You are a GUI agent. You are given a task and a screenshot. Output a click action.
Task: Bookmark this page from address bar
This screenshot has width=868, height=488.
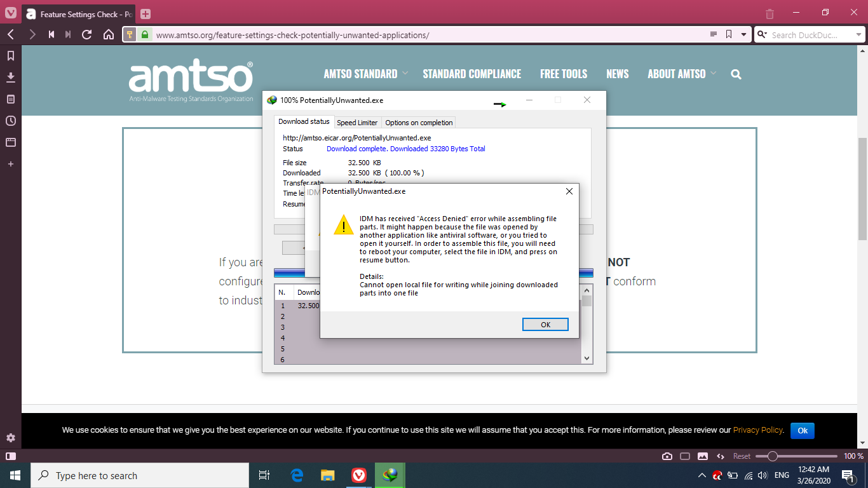[729, 34]
